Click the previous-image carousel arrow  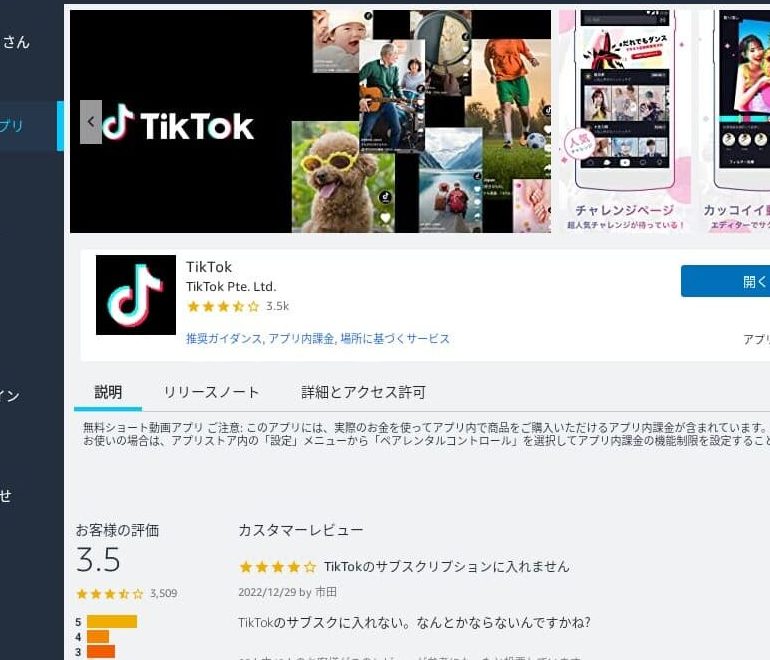click(x=91, y=122)
